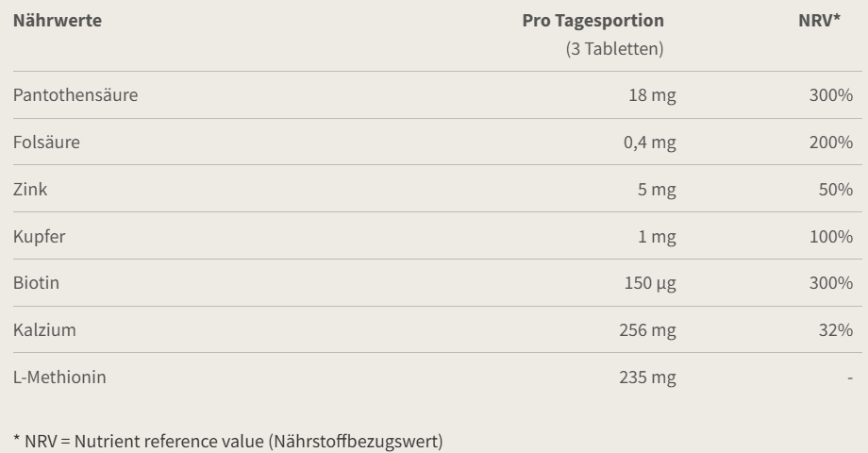The image size is (868, 453).
Task: Click the Nährwerte column header
Action: point(58,20)
